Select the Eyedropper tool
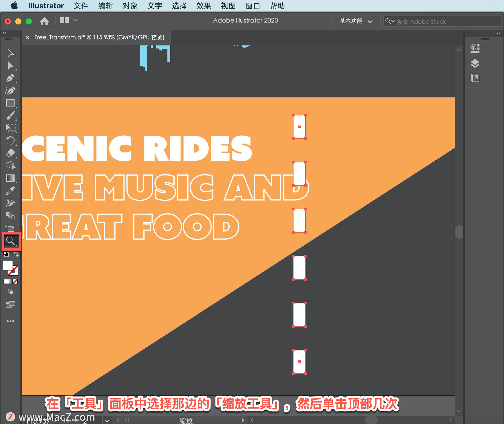504x424 pixels. (10, 191)
